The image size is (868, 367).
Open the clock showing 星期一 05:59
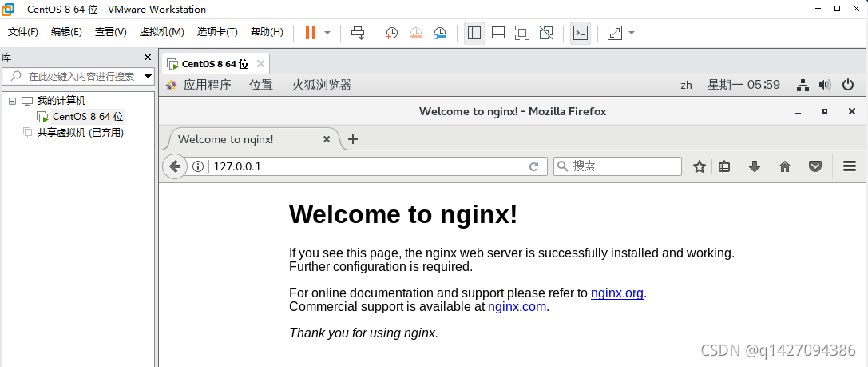[743, 85]
